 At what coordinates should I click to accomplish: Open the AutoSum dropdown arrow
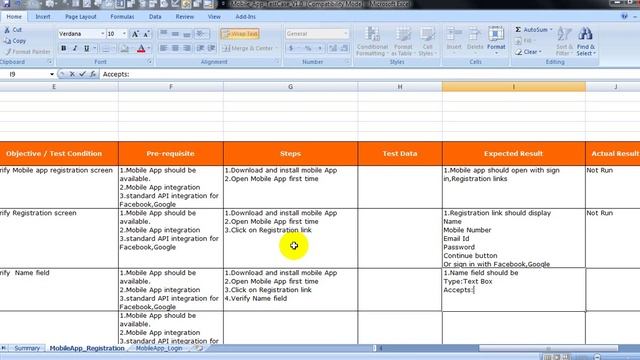551,30
